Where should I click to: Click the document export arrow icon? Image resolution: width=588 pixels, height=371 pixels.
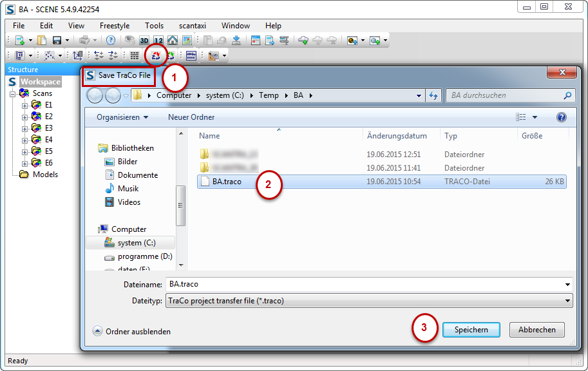click(270, 40)
